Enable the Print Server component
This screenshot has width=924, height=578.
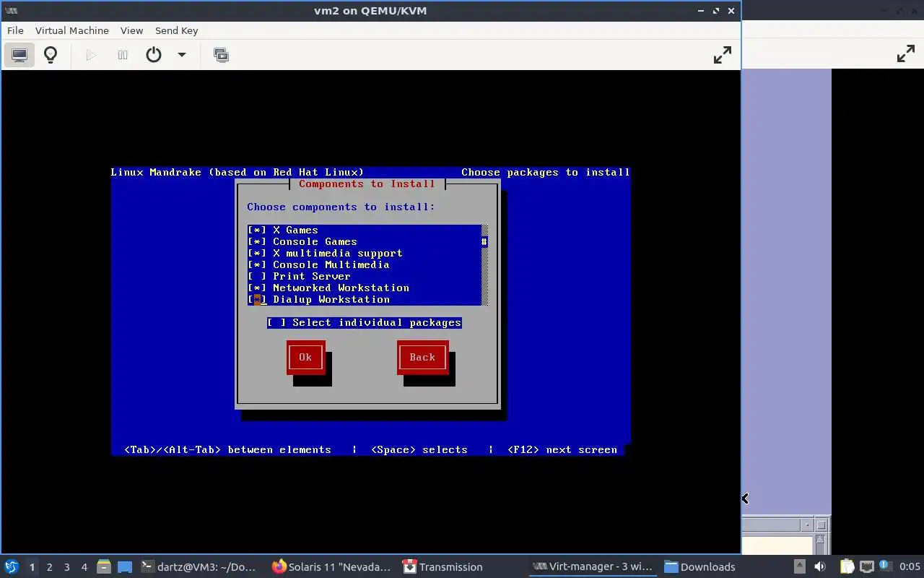tap(365, 276)
